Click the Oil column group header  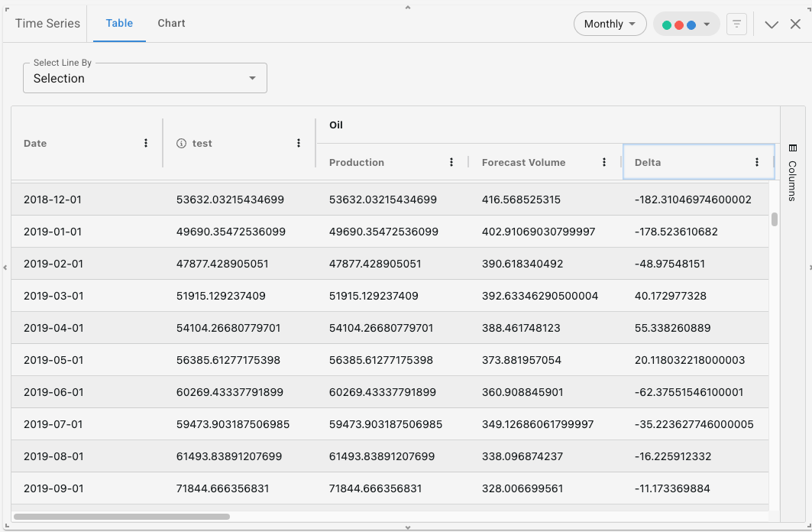[x=336, y=125]
